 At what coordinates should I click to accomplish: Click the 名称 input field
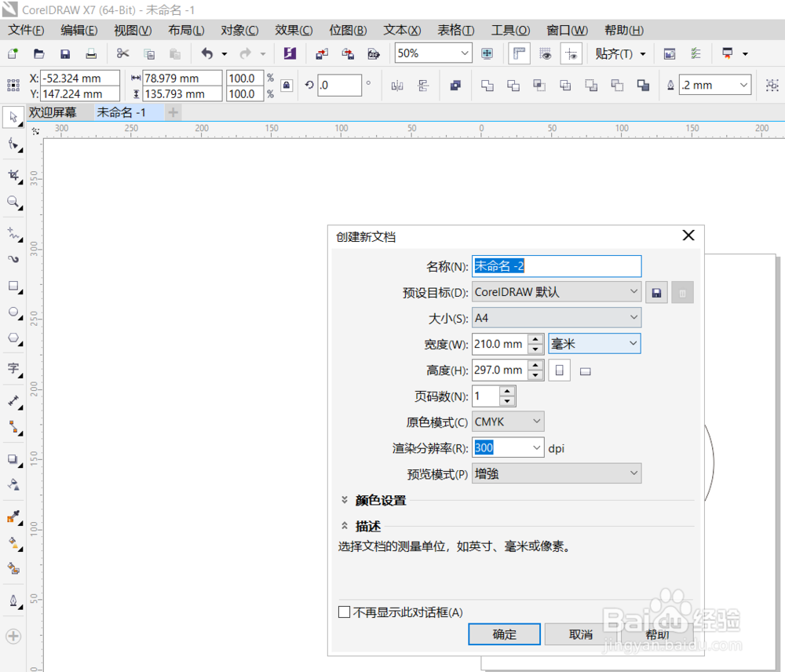coord(557,266)
